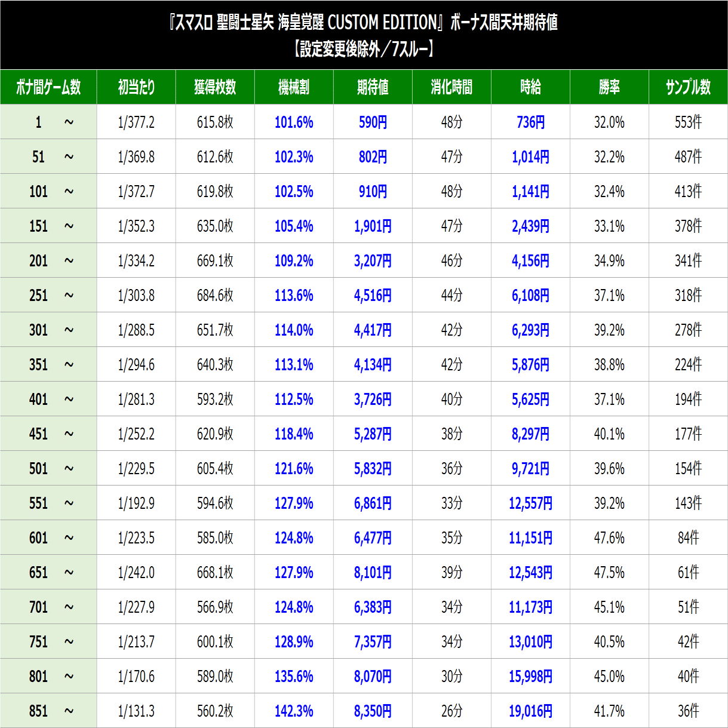Click the 15,998円 hourly wage cell
Screen dimensions: 728x728
(x=530, y=676)
